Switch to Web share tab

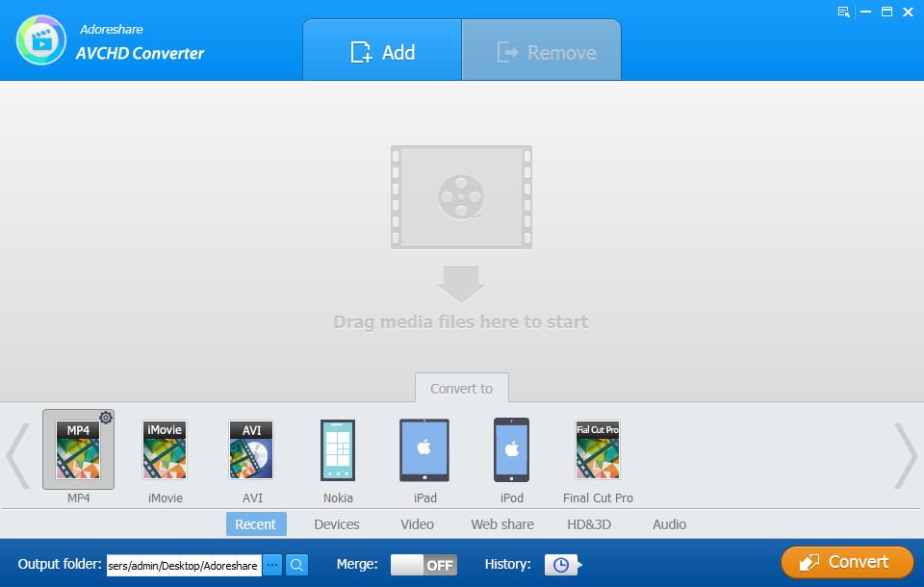click(502, 523)
